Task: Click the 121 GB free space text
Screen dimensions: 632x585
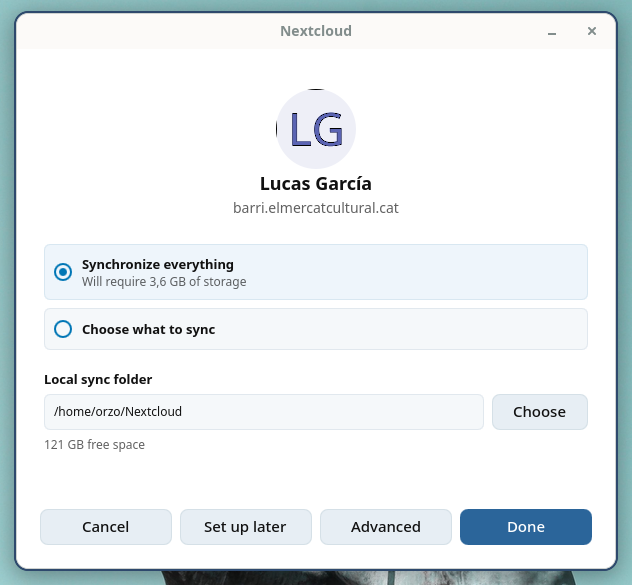Action: tap(94, 444)
